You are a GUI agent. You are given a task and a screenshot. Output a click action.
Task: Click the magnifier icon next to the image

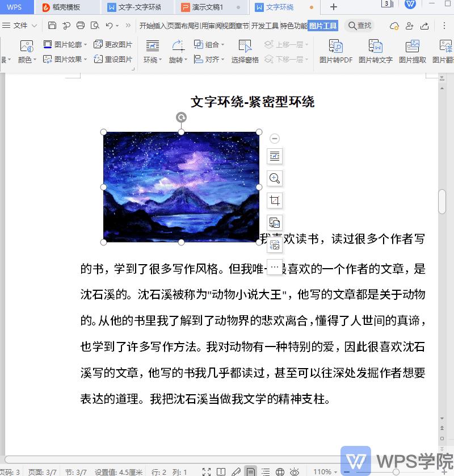tap(275, 178)
